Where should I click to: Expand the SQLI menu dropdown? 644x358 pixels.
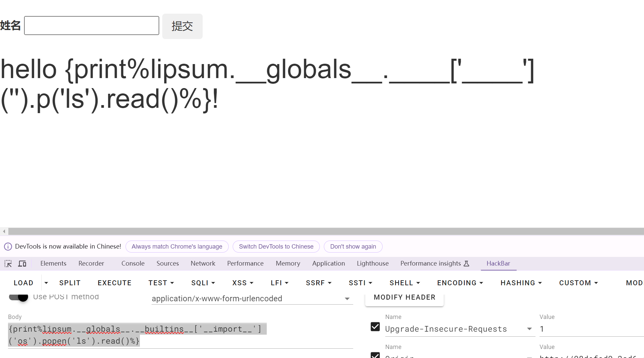coord(203,283)
